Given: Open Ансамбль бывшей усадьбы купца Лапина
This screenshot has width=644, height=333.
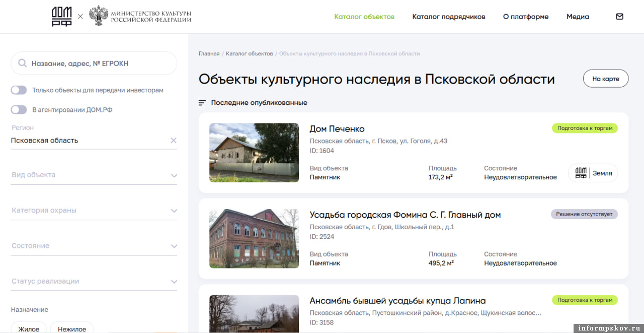Looking at the screenshot, I should click(397, 301).
